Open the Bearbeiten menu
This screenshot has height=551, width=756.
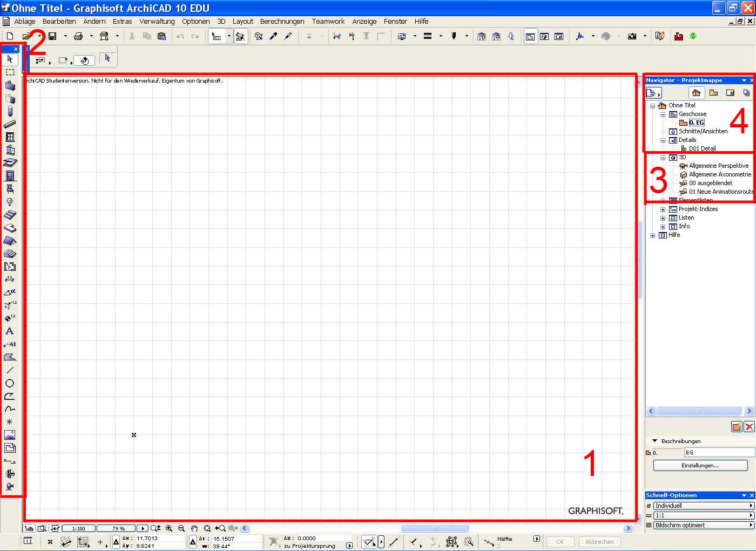tap(59, 22)
